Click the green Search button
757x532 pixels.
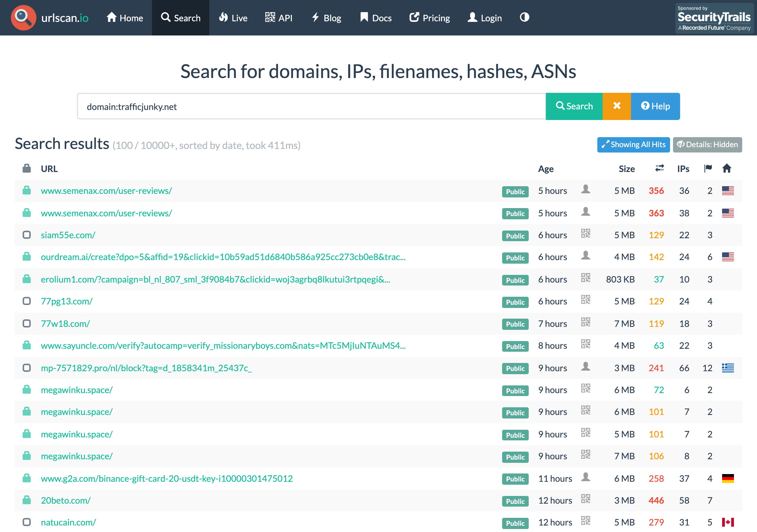[x=574, y=106]
